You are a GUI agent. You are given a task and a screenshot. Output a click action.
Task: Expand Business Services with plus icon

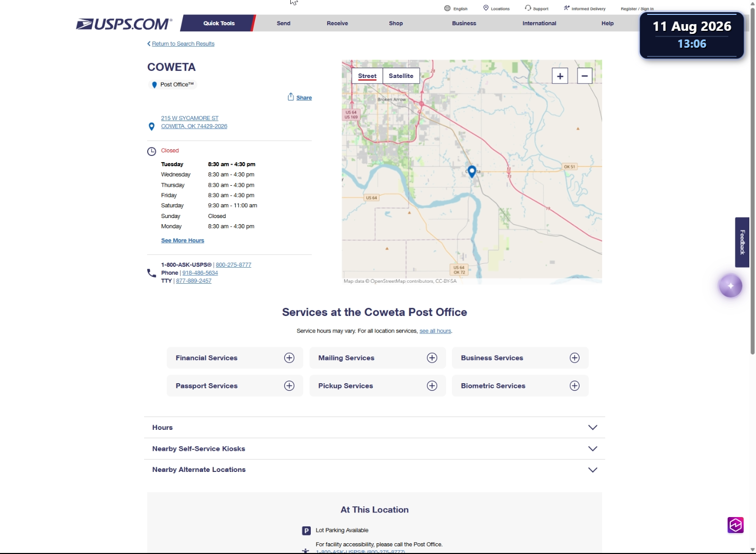coord(575,358)
